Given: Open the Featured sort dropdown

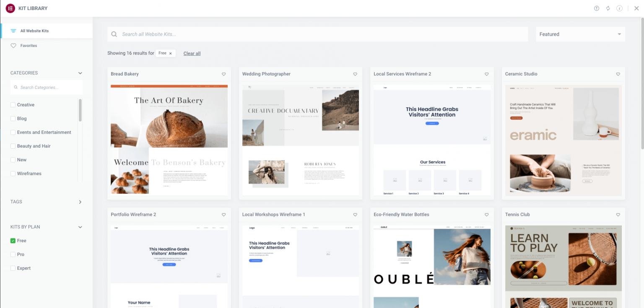Looking at the screenshot, I should click(x=580, y=34).
